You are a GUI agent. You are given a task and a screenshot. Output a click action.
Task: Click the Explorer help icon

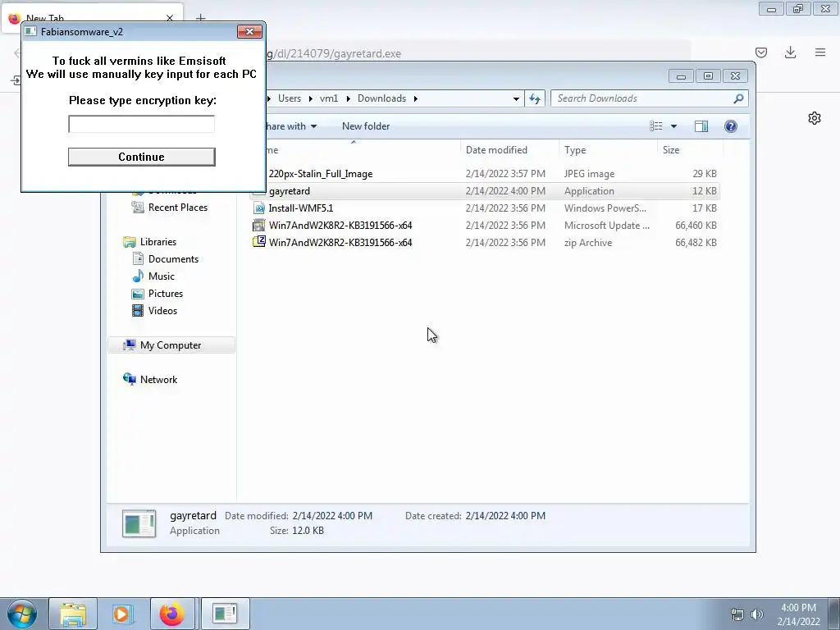click(731, 126)
